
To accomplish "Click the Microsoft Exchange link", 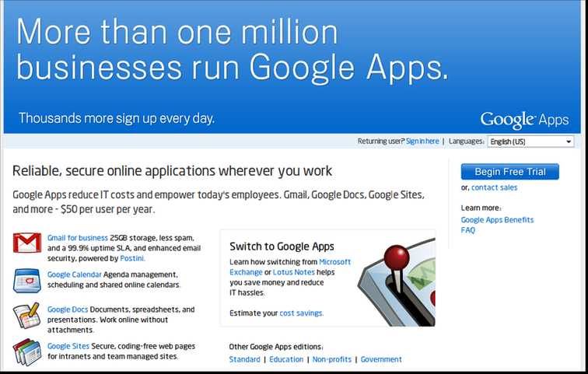I will point(290,267).
